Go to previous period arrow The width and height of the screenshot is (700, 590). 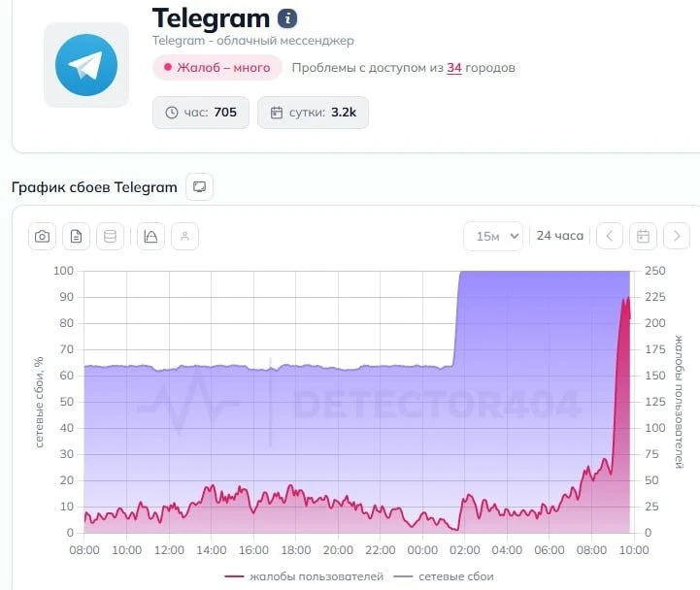pos(610,236)
